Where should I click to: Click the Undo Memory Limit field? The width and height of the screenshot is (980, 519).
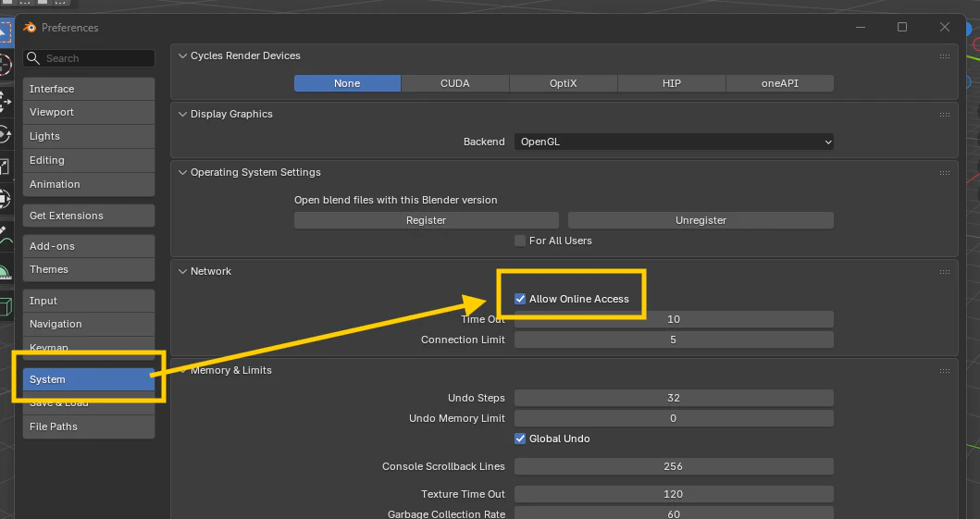pos(674,418)
